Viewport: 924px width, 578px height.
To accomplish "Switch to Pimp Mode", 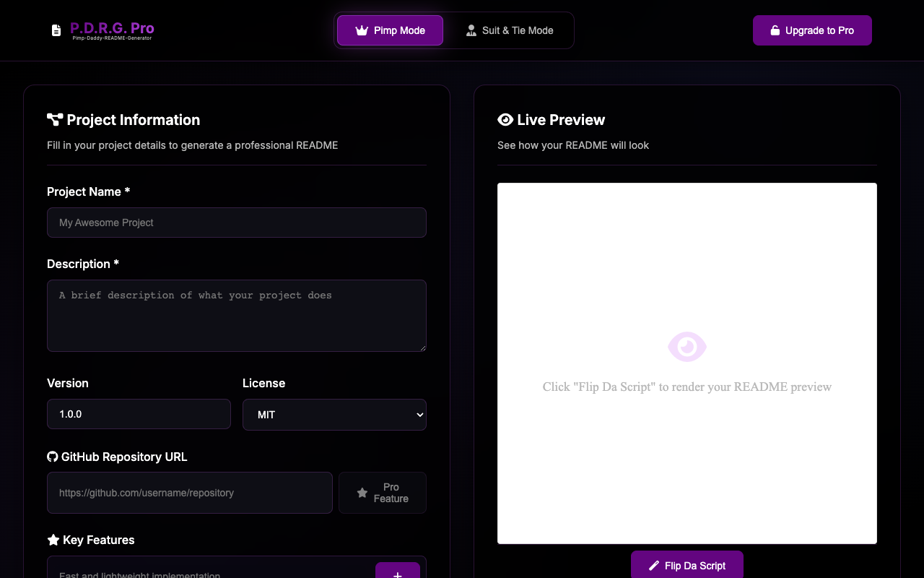I will click(390, 30).
